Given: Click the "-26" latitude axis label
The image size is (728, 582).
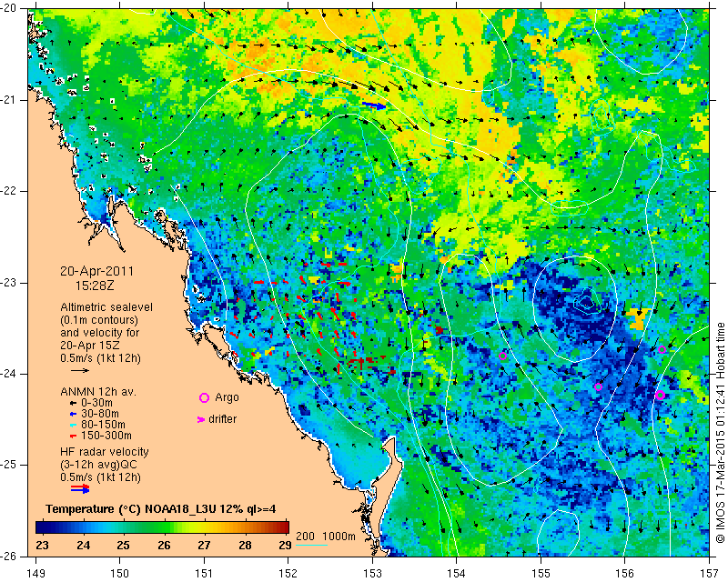Looking at the screenshot, I should [x=10, y=557].
